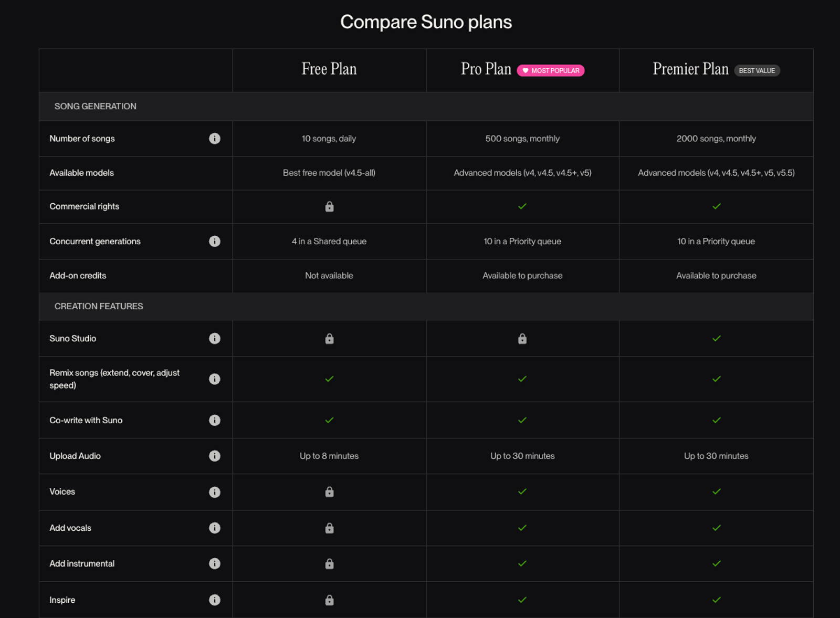This screenshot has height=618, width=840.
Task: Click Pro Plan 'Up to 30 minutes' cell
Action: pyautogui.click(x=522, y=456)
